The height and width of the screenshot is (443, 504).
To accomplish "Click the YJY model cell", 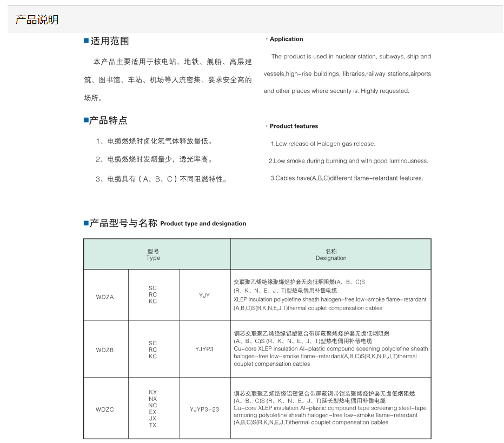I will pos(204,296).
